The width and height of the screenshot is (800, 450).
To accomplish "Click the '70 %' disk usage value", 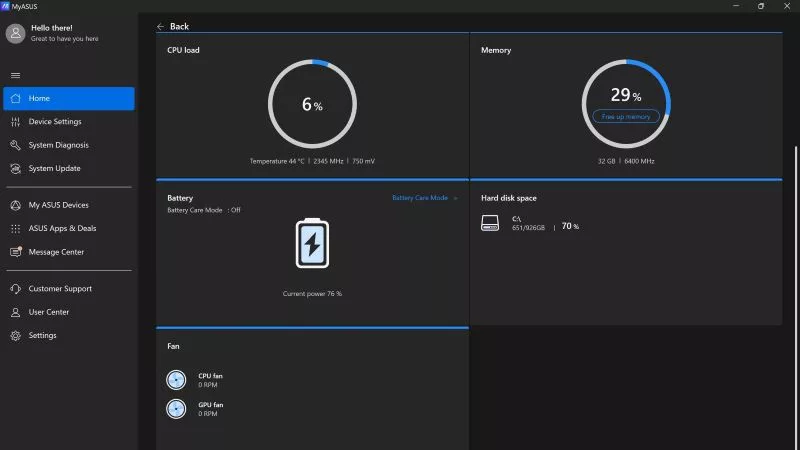I will pos(570,226).
